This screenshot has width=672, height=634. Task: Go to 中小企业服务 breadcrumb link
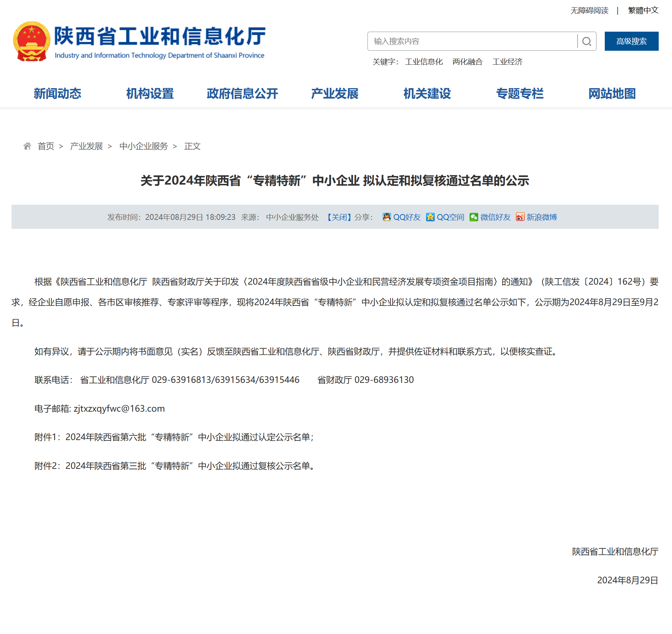pyautogui.click(x=143, y=146)
